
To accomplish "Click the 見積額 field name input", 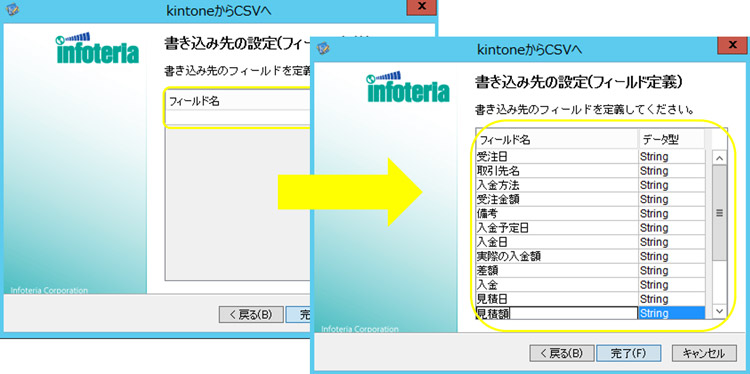I will tap(557, 313).
